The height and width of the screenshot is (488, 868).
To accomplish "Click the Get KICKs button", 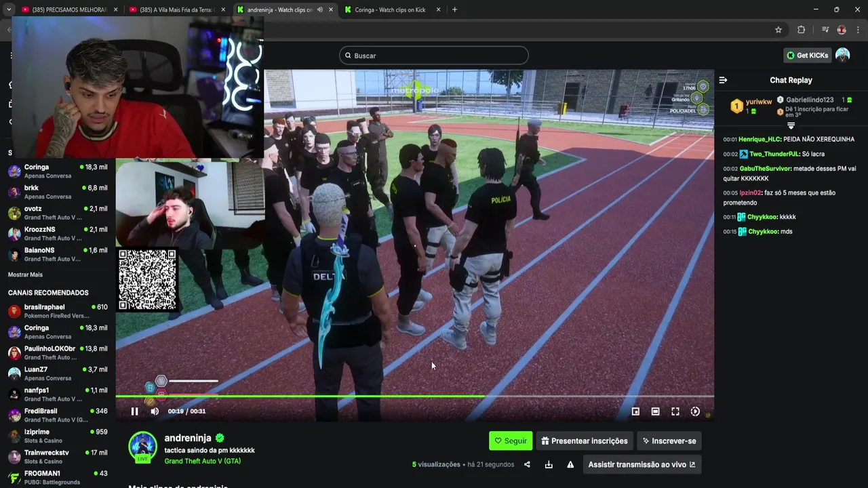I will pyautogui.click(x=808, y=56).
